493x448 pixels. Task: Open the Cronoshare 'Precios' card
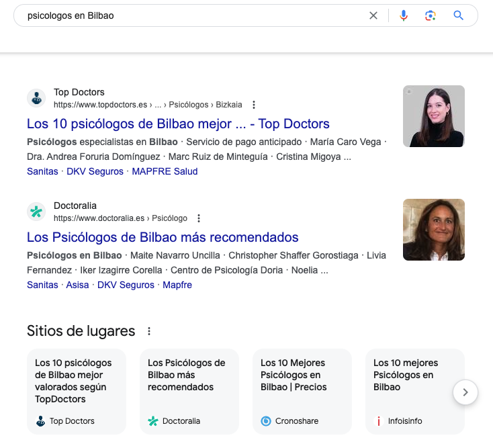pos(302,392)
